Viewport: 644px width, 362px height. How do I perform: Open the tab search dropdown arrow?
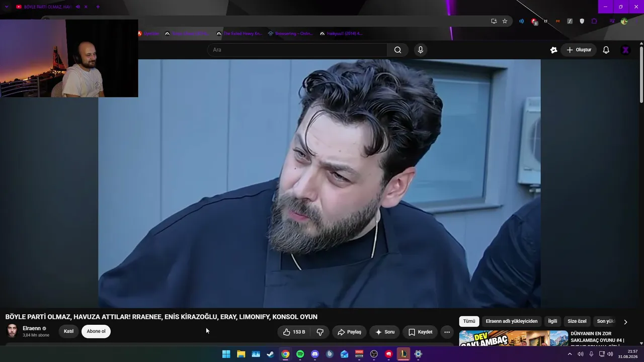pyautogui.click(x=7, y=7)
